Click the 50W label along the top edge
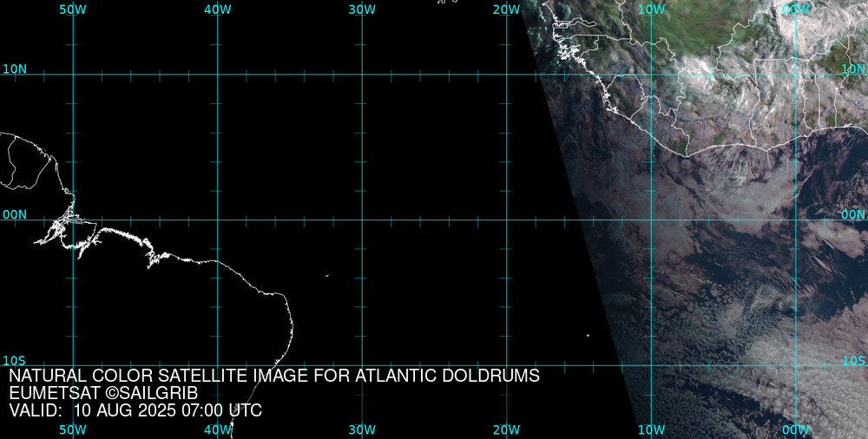Screen dimensions: 868x439 tap(73, 10)
